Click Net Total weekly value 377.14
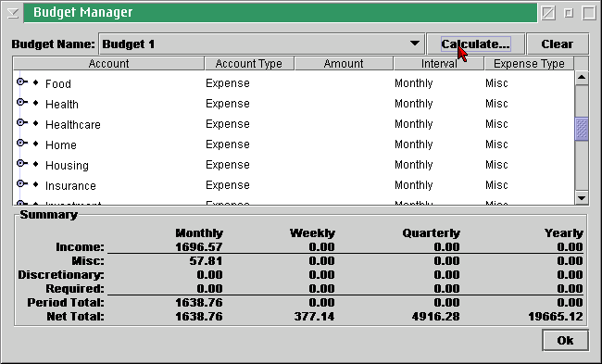Screen dimensions: 602x364 pos(314,317)
